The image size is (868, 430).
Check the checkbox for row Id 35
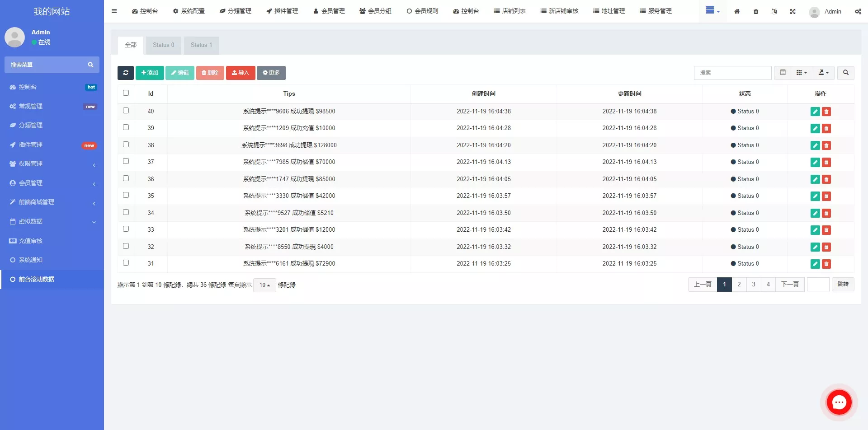coord(126,195)
